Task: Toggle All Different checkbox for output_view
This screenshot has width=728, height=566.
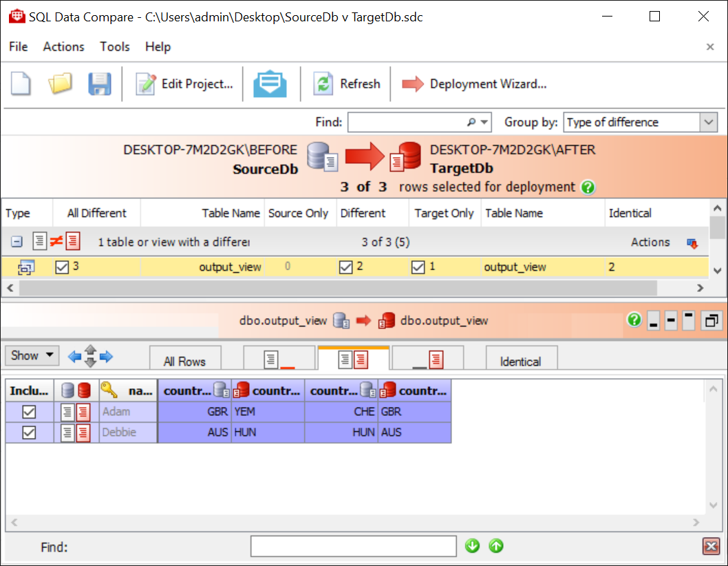Action: (62, 267)
